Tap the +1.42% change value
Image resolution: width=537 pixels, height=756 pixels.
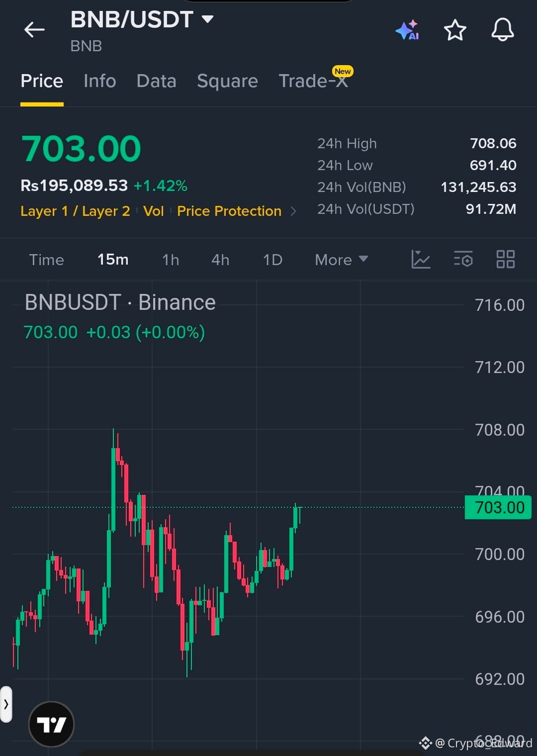tap(161, 186)
